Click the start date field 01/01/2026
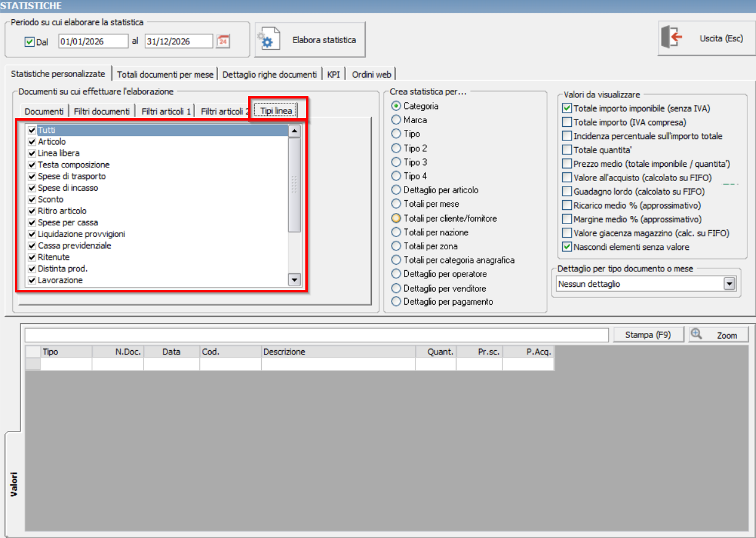Screen dimensions: 756x538 tap(94, 41)
